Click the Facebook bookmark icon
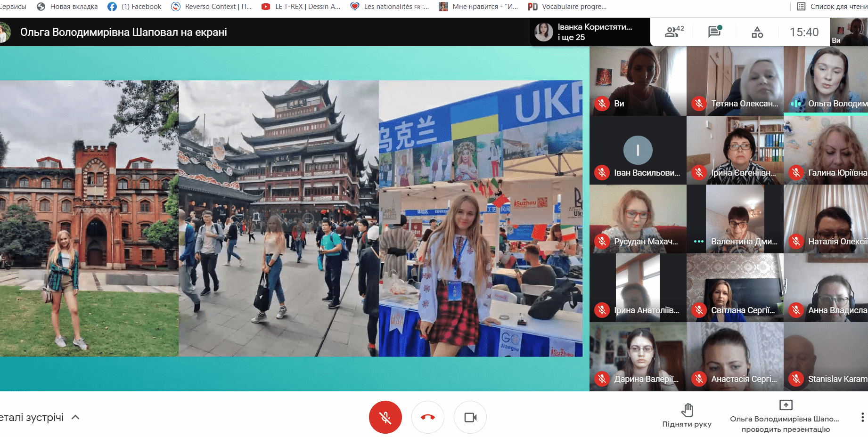Screen dimensions: 868x437 coord(112,7)
